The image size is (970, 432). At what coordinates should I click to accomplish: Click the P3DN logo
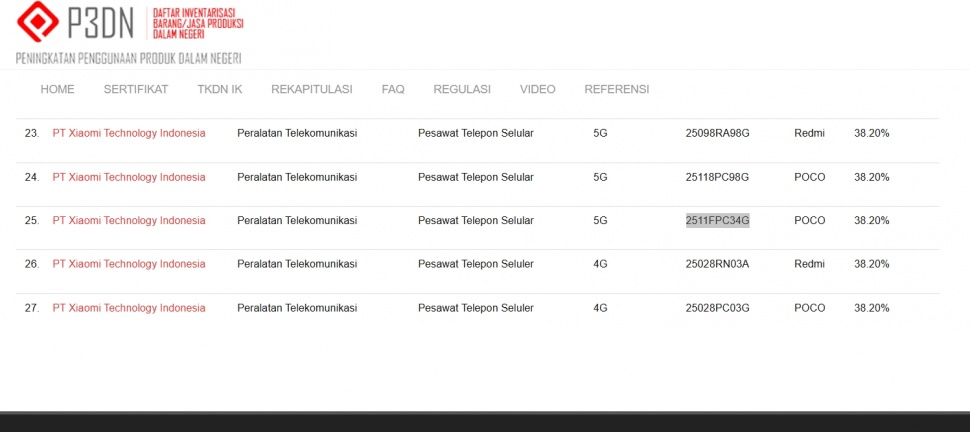point(75,22)
